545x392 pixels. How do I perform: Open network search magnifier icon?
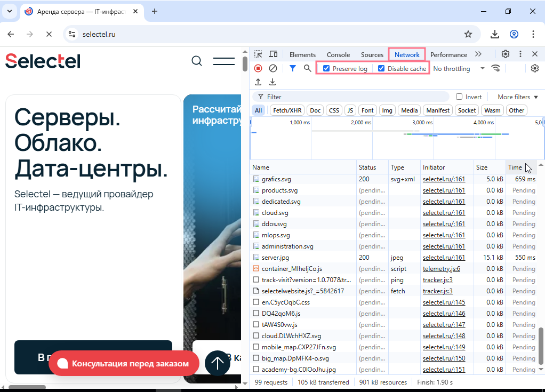coord(307,68)
